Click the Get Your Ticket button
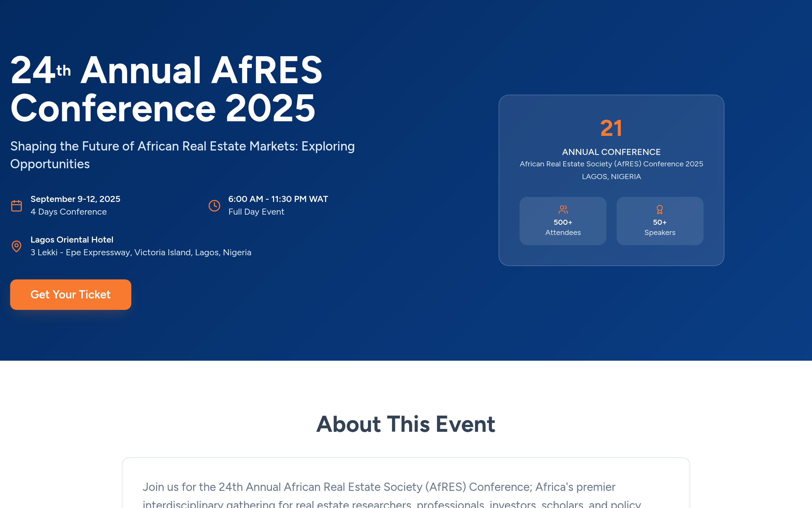Screen dimensions: 812x508 (x=70, y=294)
